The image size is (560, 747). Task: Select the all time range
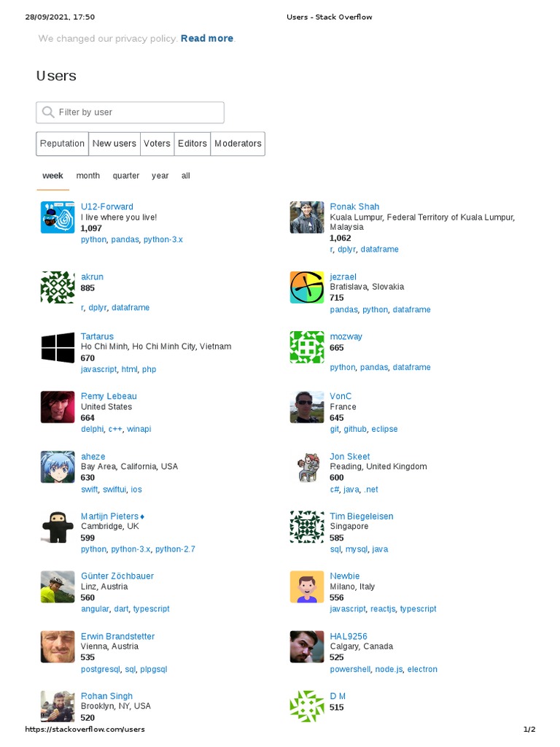(186, 176)
